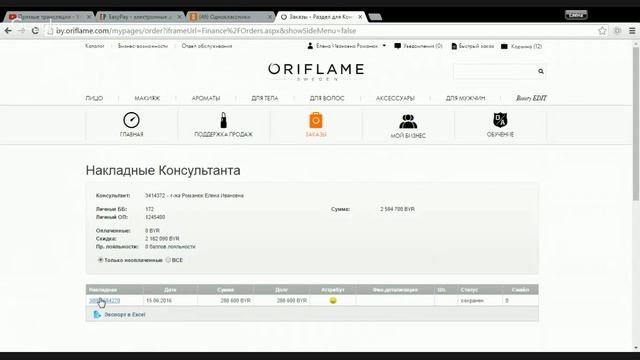Open the Корзина cart in the top bar

point(521,46)
